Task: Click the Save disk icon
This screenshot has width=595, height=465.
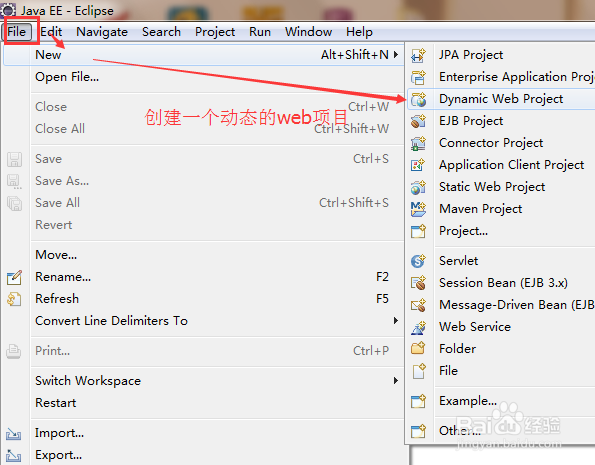Action: 14,159
